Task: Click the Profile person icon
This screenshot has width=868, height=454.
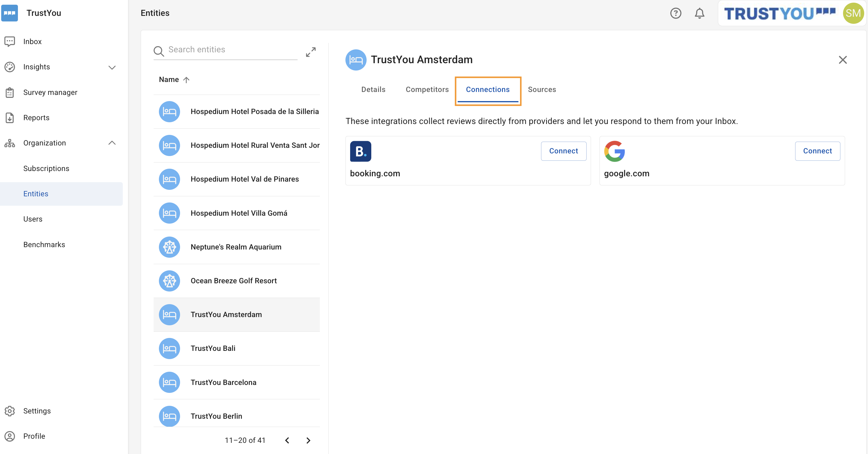Action: 10,436
